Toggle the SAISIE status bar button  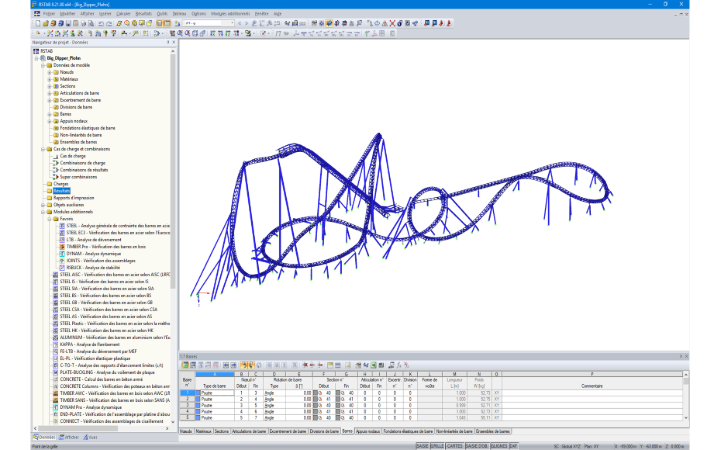[422, 446]
